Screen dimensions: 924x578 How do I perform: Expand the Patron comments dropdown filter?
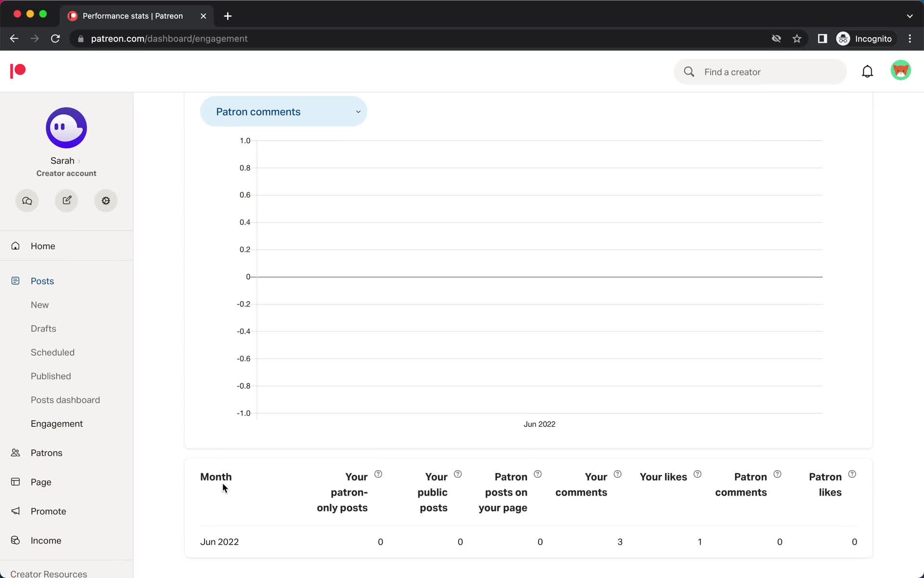pyautogui.click(x=287, y=112)
